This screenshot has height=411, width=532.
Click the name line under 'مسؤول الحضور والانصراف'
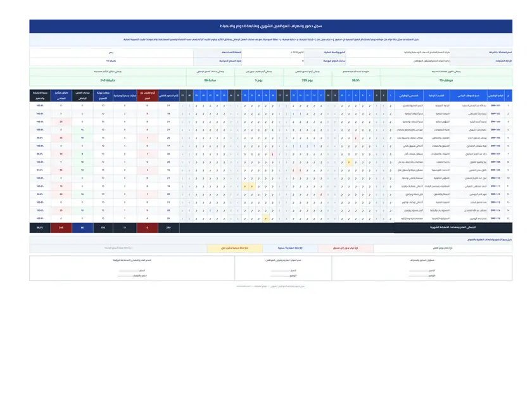pyautogui.click(x=422, y=270)
